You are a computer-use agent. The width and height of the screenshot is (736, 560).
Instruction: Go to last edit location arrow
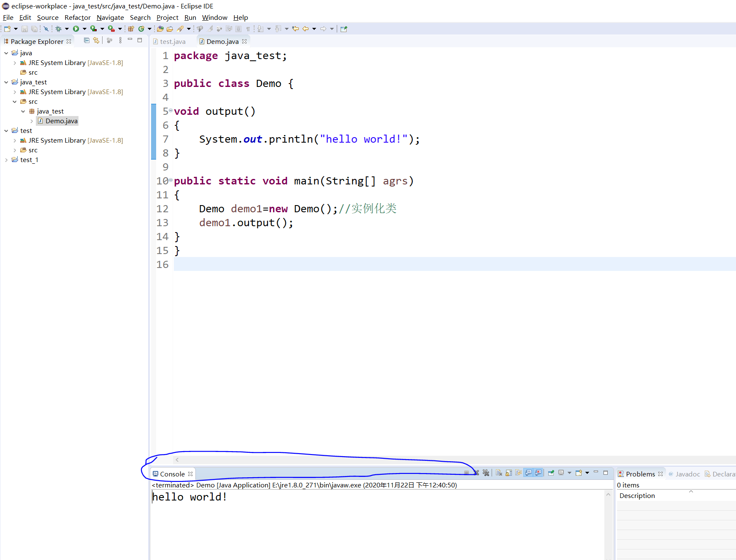(295, 29)
